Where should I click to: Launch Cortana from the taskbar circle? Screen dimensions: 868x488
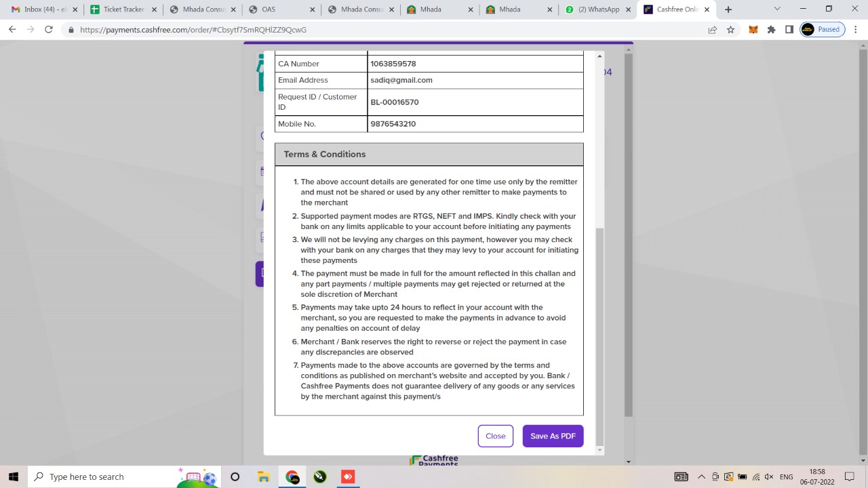point(235,476)
